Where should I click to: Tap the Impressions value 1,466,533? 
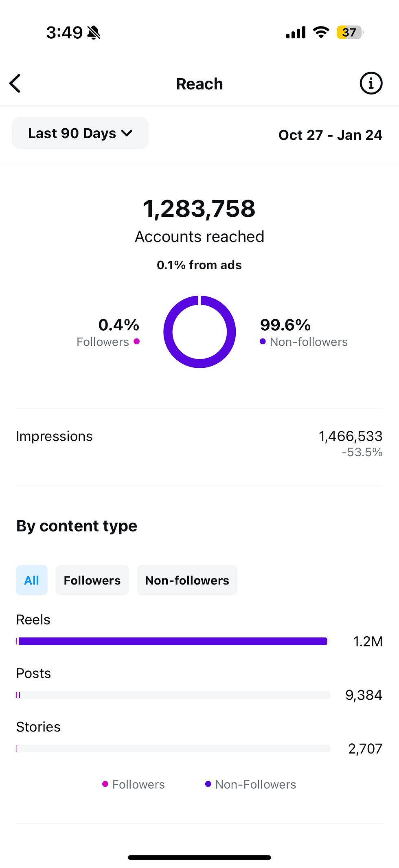(350, 436)
